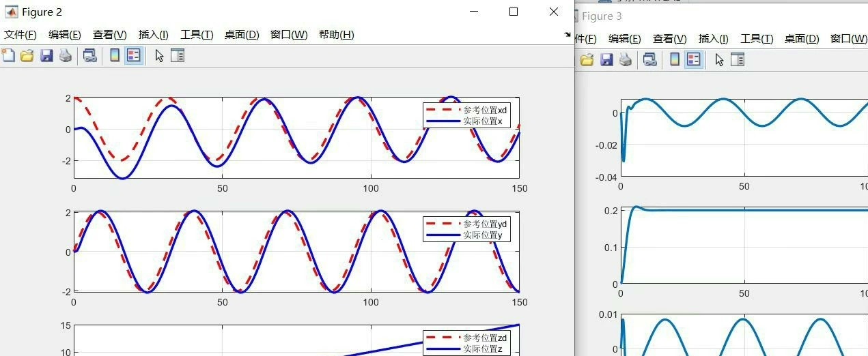Click Figure 2 window title text
Screen dimensions: 868x356
[x=42, y=12]
